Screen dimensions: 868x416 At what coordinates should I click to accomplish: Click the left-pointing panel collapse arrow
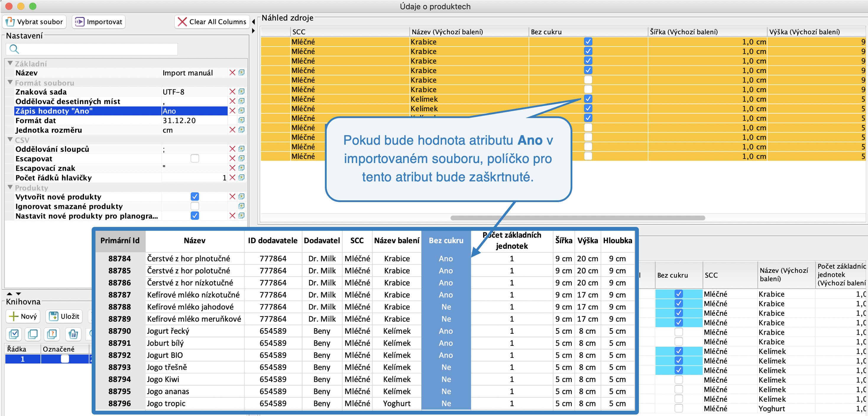[x=253, y=22]
